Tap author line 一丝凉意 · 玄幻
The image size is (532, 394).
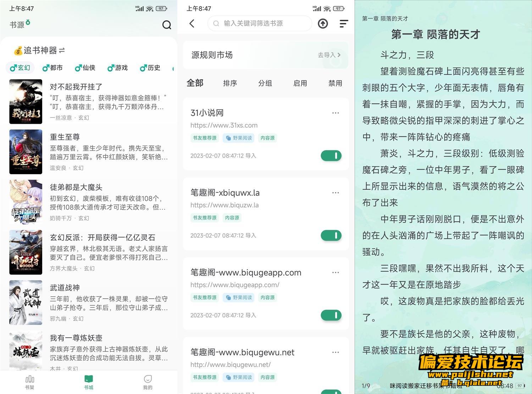(70, 118)
